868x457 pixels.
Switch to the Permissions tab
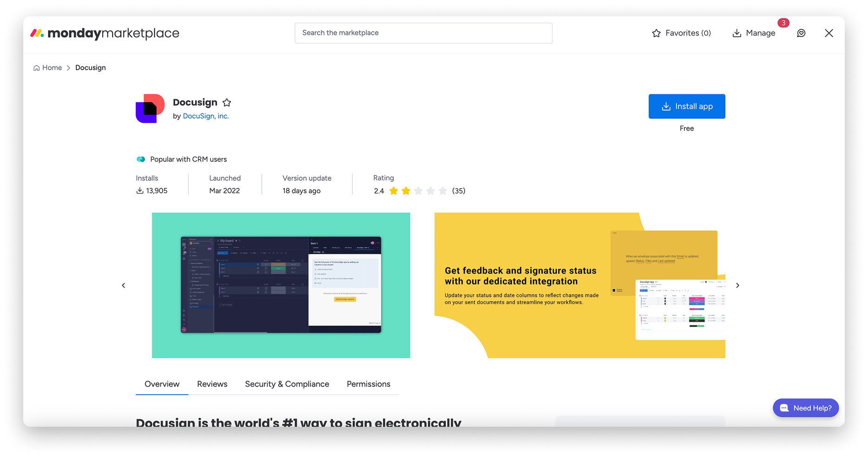pyautogui.click(x=368, y=384)
